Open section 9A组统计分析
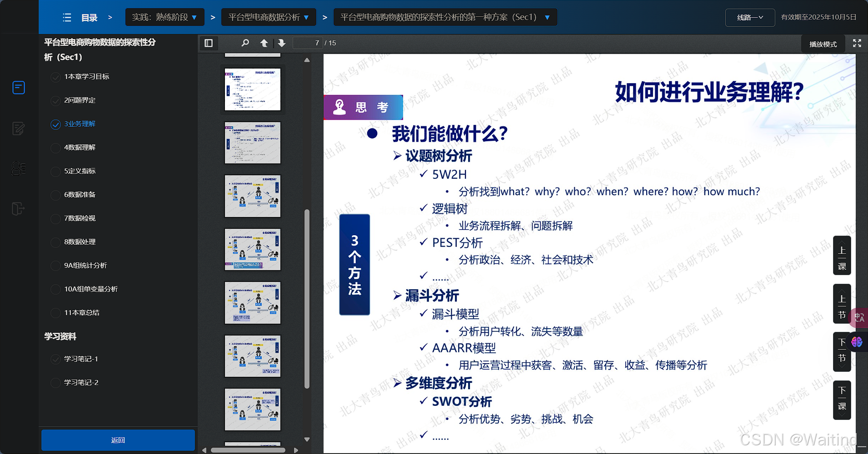This screenshot has width=868, height=454. click(85, 266)
